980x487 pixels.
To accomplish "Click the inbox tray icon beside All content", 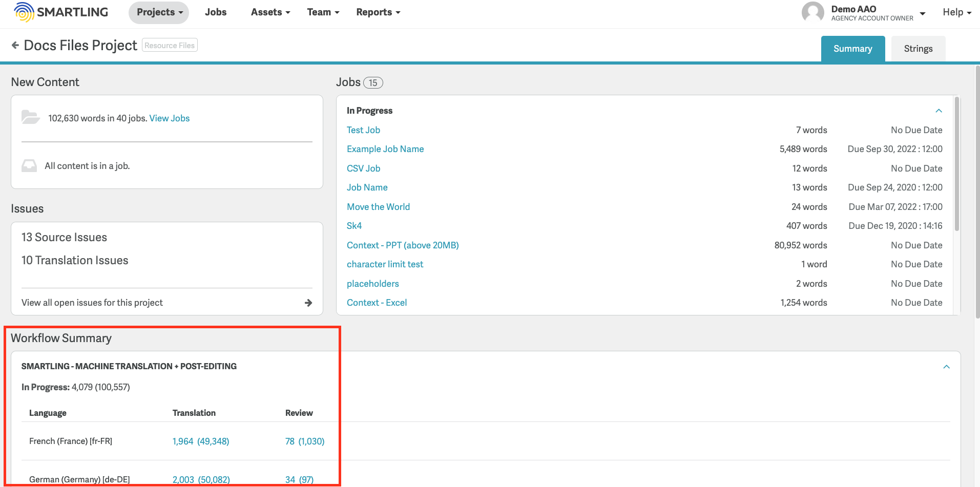I will tap(29, 166).
